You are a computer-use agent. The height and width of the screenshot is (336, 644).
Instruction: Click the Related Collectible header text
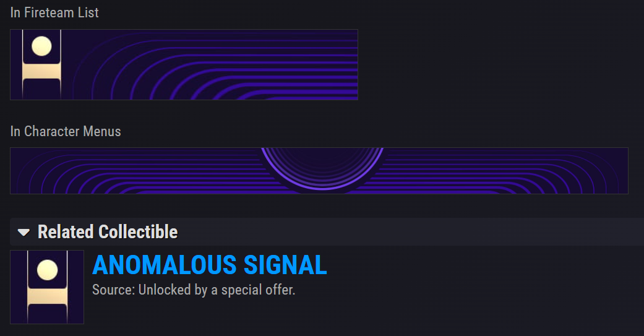click(108, 232)
